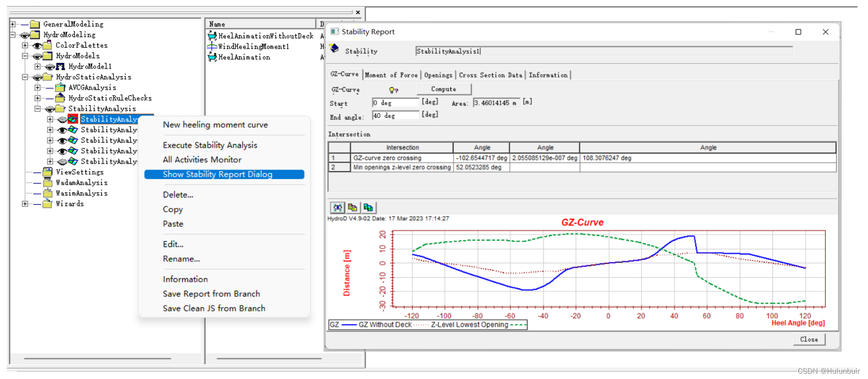Image resolution: width=868 pixels, height=379 pixels.
Task: Click the WasimAnalysis folder icon
Action: coord(48,193)
